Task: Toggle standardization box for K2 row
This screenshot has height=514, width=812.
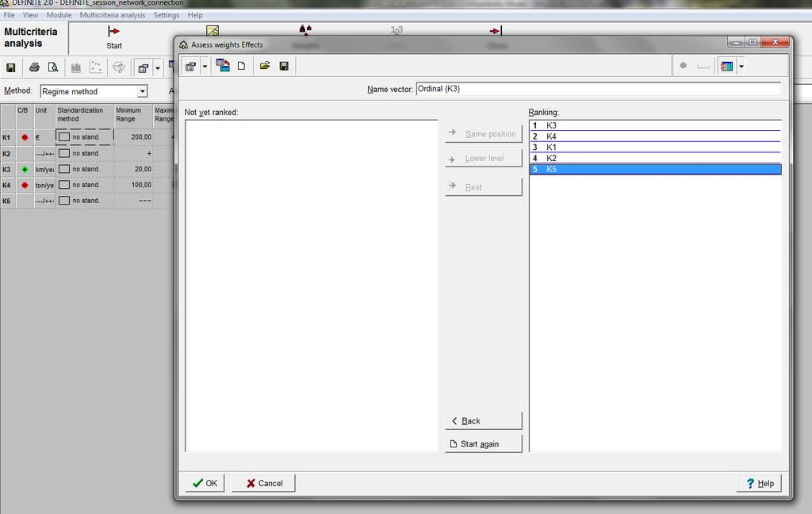Action: pyautogui.click(x=63, y=153)
